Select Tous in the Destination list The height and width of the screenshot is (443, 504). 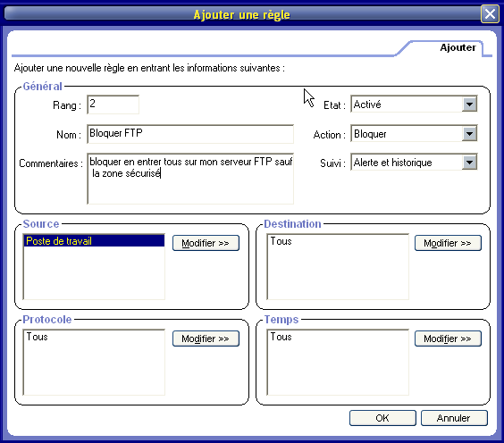281,241
